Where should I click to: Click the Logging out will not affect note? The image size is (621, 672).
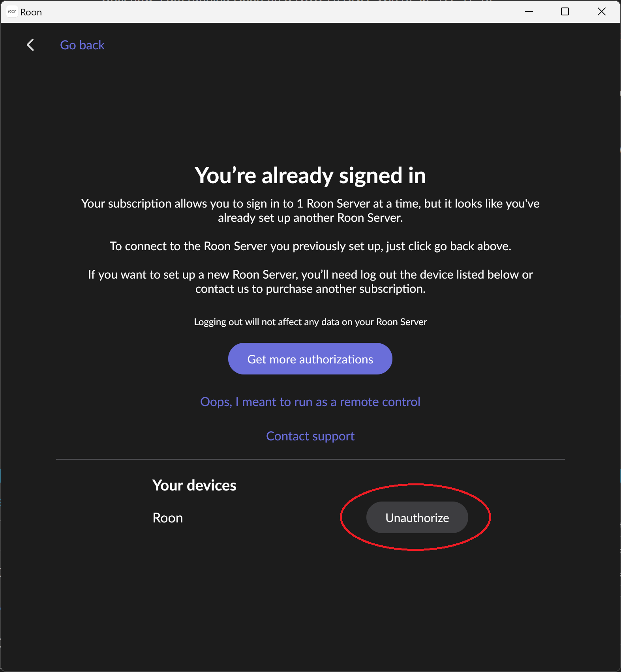point(310,322)
